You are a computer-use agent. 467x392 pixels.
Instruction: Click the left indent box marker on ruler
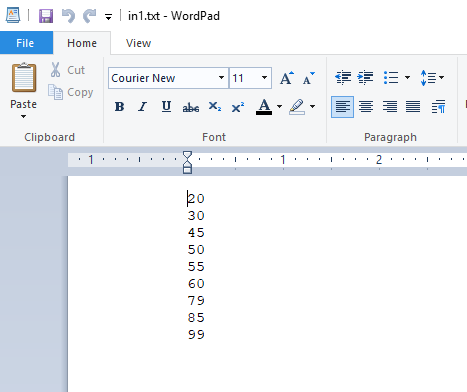187,170
